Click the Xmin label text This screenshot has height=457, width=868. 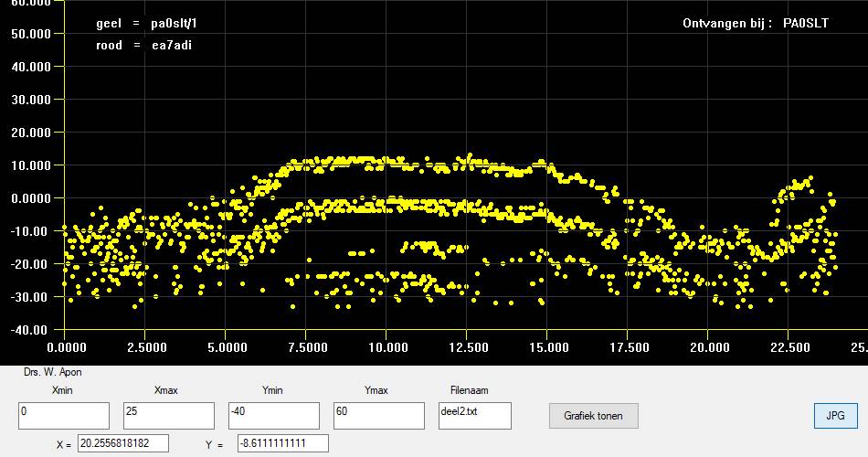click(x=62, y=390)
